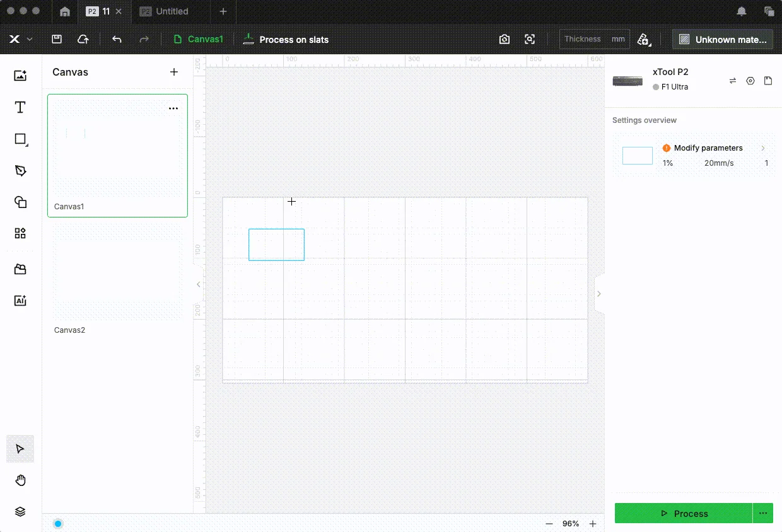782x532 pixels.
Task: Click the Unknown material button
Action: tap(723, 39)
